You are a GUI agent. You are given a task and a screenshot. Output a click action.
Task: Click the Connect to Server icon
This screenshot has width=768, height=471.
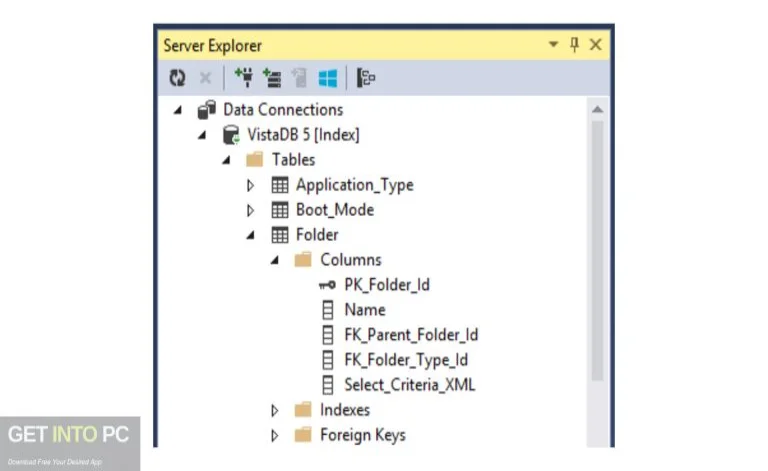[x=270, y=76]
